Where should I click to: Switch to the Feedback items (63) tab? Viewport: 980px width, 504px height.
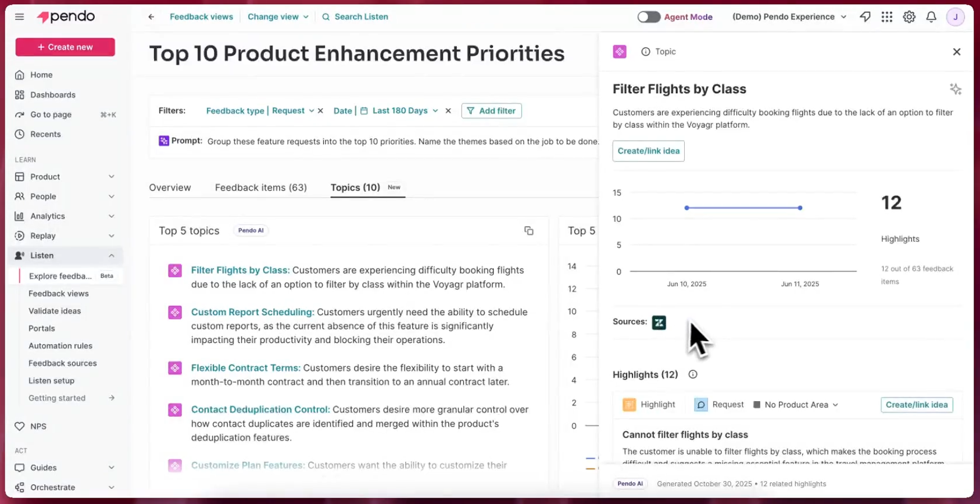click(x=261, y=187)
